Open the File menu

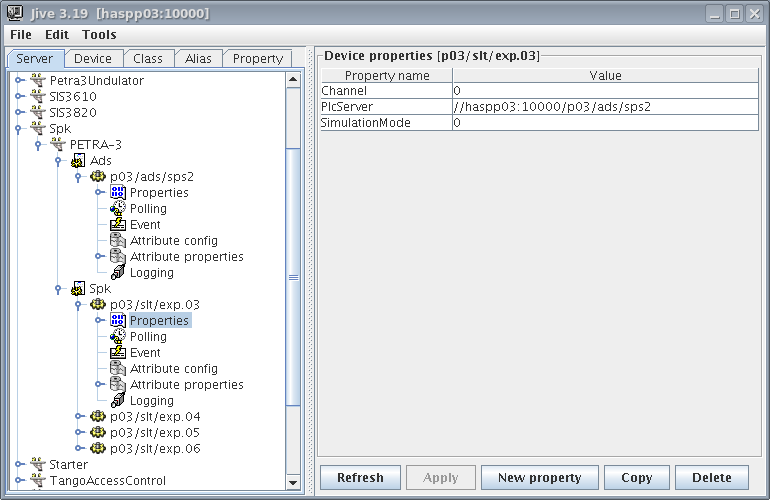click(21, 34)
